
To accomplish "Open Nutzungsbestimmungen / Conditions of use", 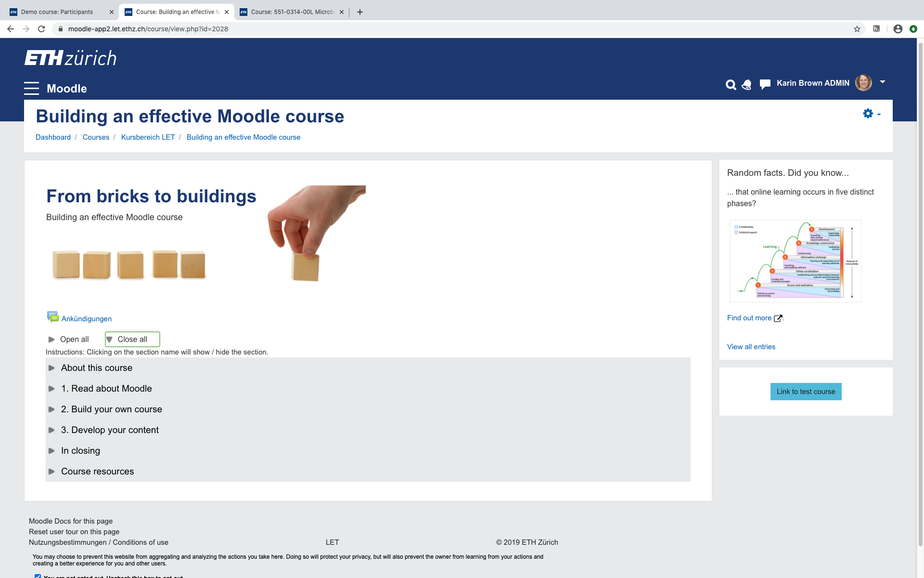I will tap(99, 542).
